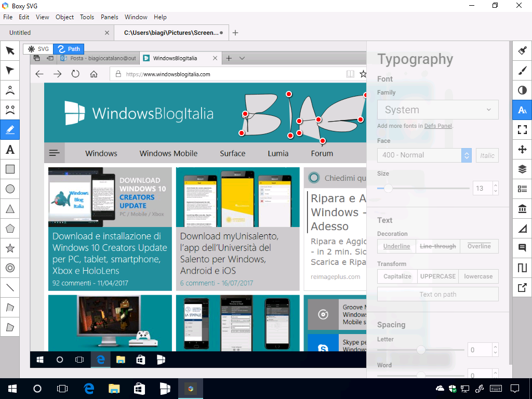Adjust the Letter spacing slider
532x399 pixels.
pos(421,350)
